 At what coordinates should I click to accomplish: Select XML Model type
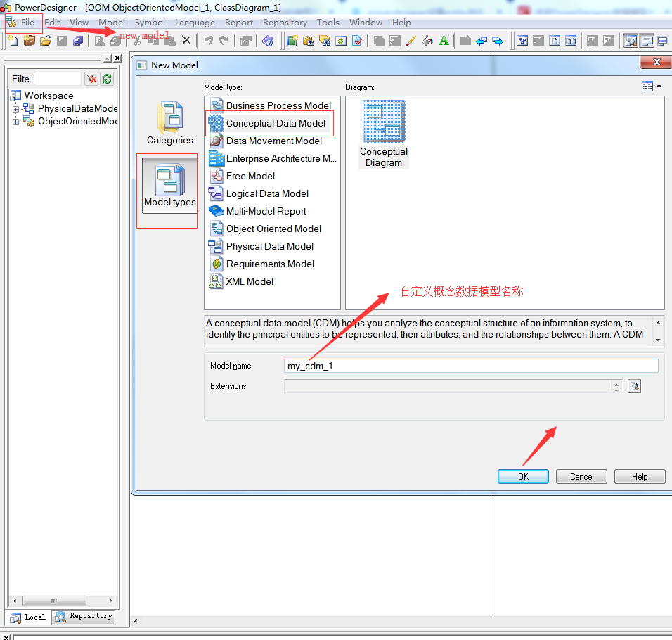point(241,281)
